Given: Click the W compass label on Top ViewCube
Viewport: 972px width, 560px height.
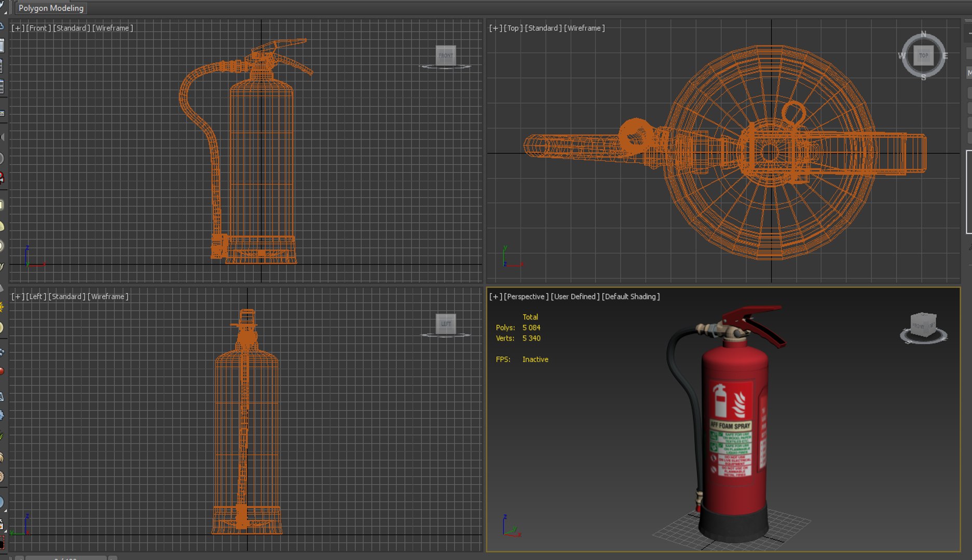Looking at the screenshot, I should click(902, 55).
